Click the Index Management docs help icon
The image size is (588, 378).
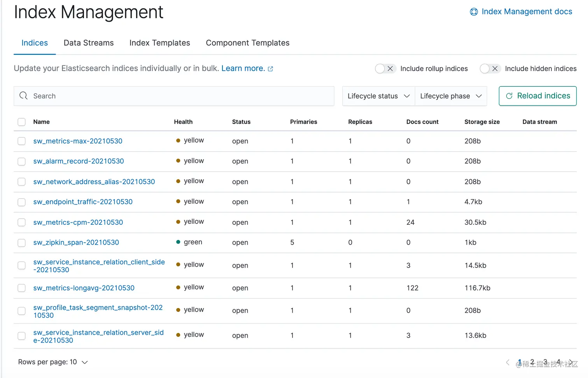474,12
